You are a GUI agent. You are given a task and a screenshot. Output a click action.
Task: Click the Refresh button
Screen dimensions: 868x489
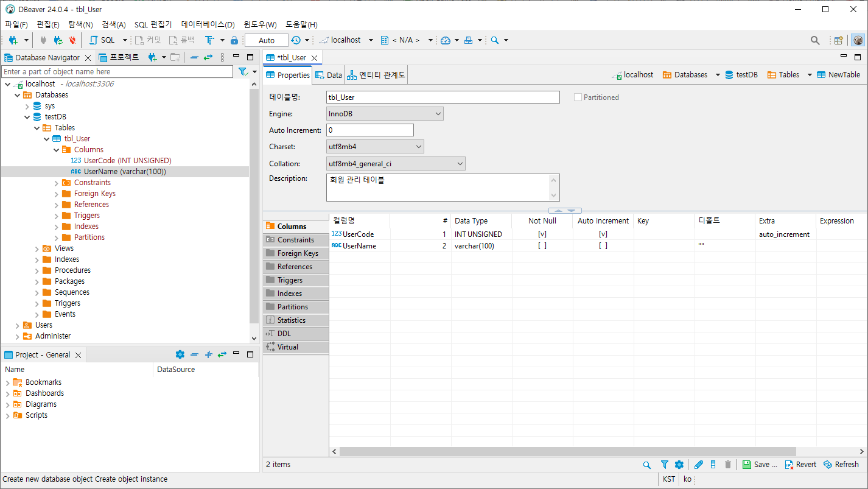coord(841,465)
